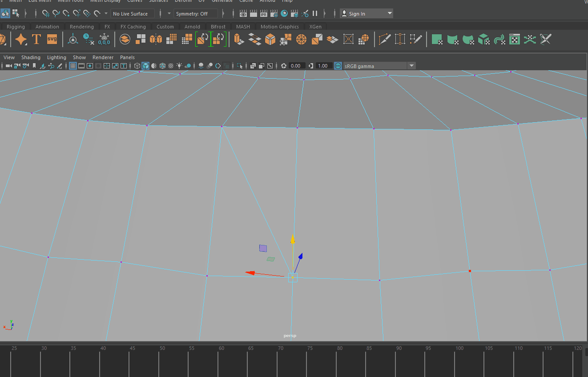Open the UV Editor window icon
The height and width of the screenshot is (377, 588).
pos(515,40)
